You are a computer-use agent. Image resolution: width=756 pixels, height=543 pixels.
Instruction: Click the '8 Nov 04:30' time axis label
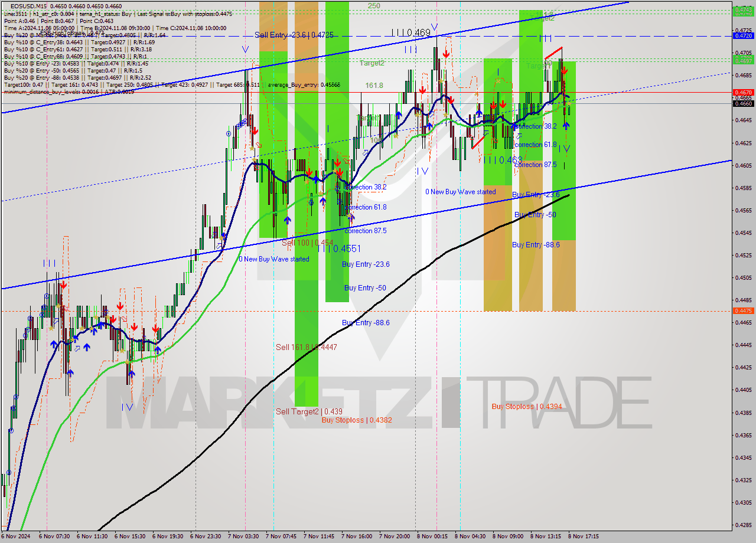pyautogui.click(x=470, y=537)
